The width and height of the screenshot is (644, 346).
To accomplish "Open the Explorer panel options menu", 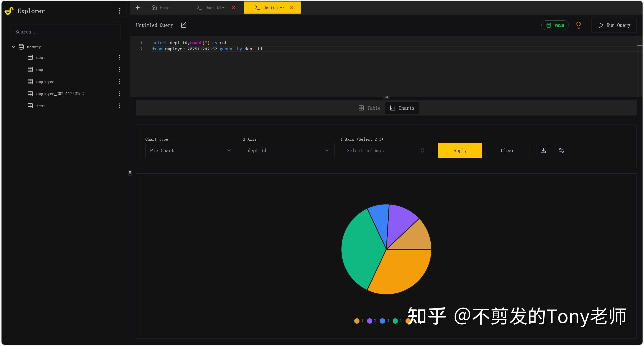I will click(119, 11).
